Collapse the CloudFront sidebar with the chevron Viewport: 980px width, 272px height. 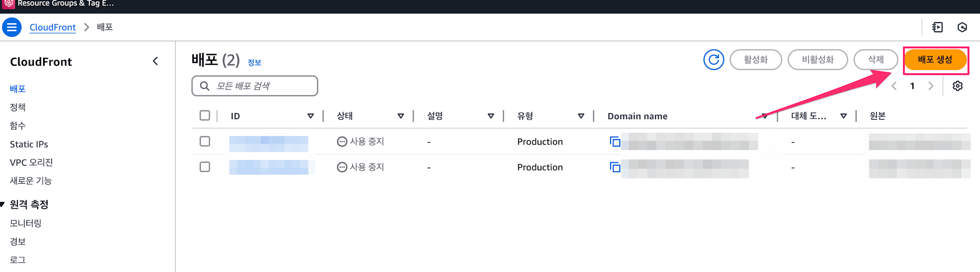pyautogui.click(x=155, y=61)
